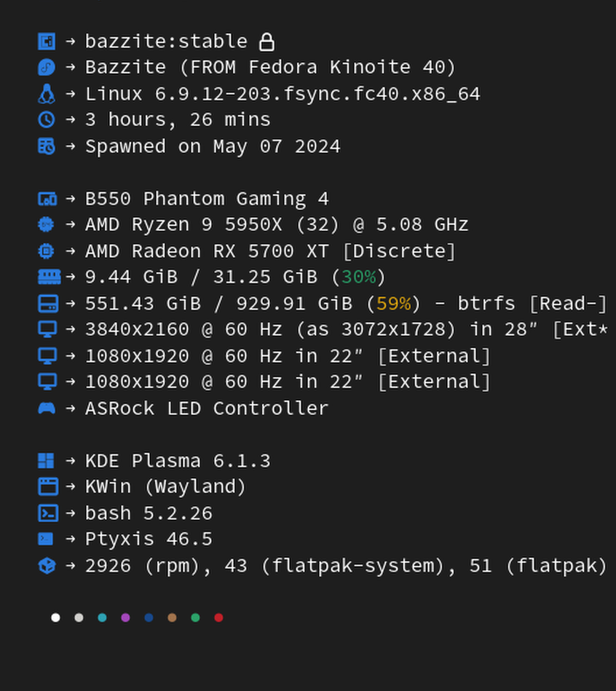Click the teal color dot
616x691 pixels.
coord(102,617)
